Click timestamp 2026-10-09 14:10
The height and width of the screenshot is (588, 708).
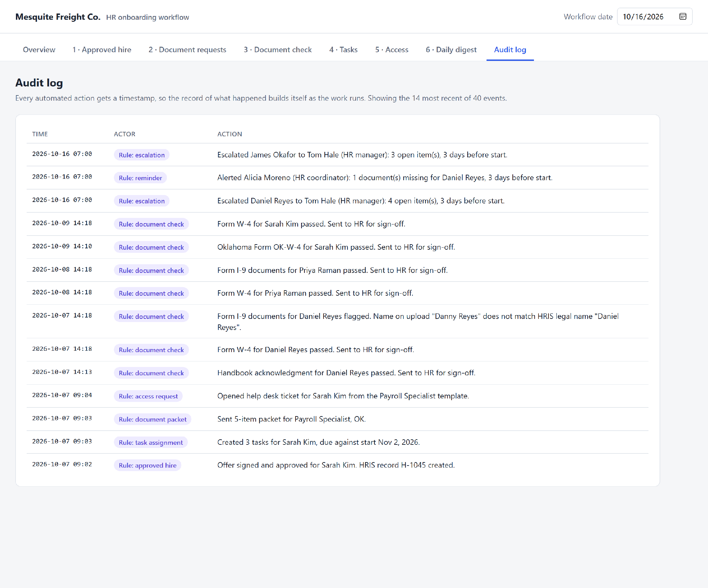(x=62, y=246)
